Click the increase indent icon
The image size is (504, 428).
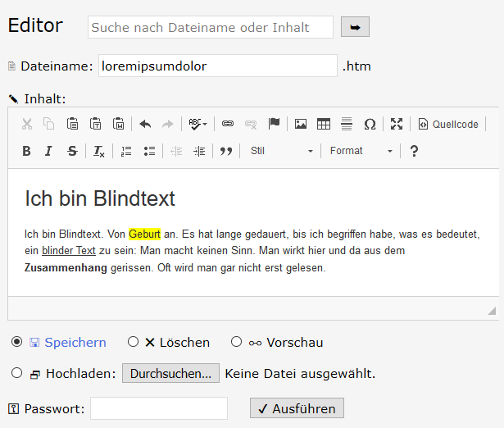pyautogui.click(x=200, y=151)
